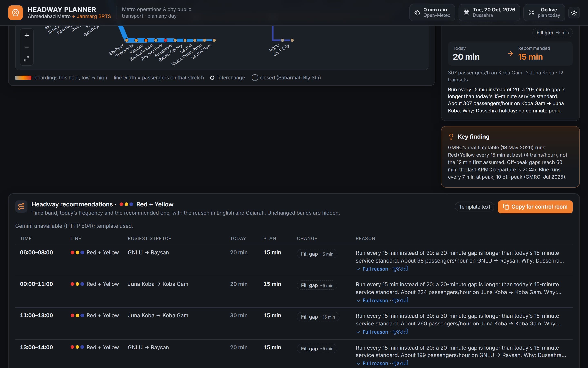Viewport: 588px width, 368px height.
Task: Click the Amraiwadi red station dot on map
Action: 165,40
